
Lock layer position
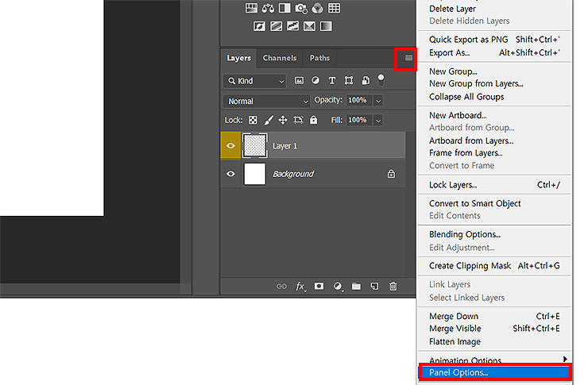[x=283, y=120]
